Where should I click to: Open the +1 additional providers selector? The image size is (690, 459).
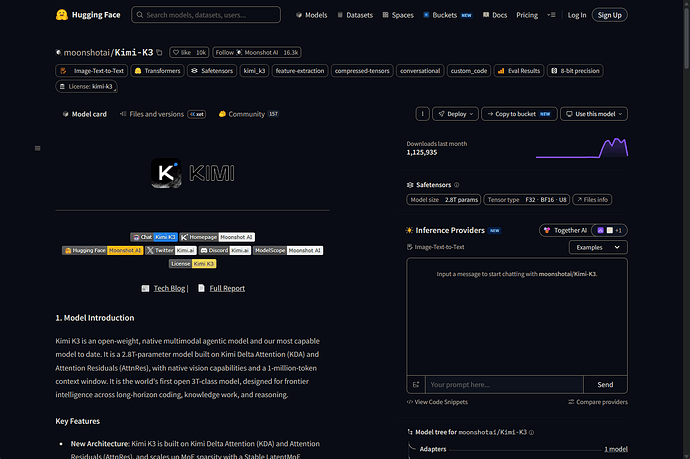[x=609, y=230]
